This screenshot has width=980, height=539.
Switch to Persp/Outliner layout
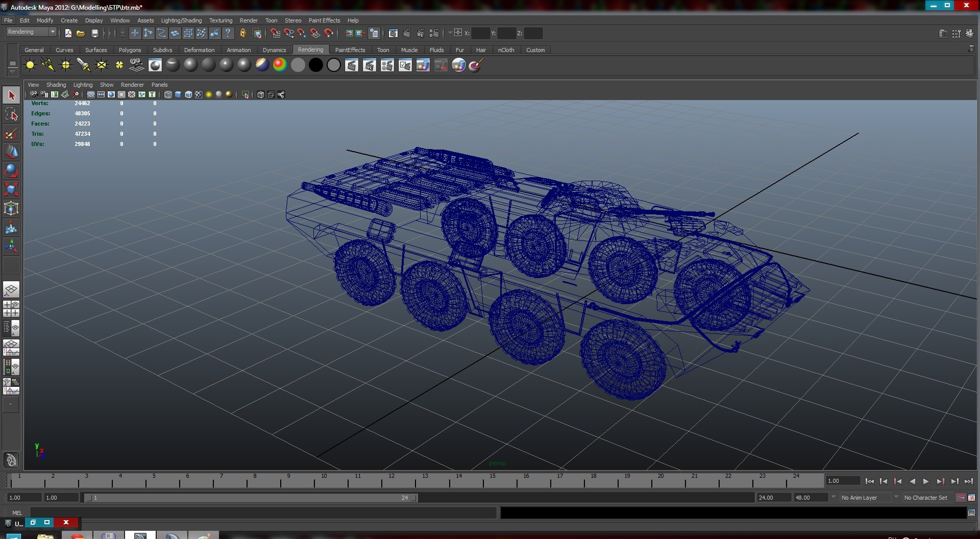point(11,328)
